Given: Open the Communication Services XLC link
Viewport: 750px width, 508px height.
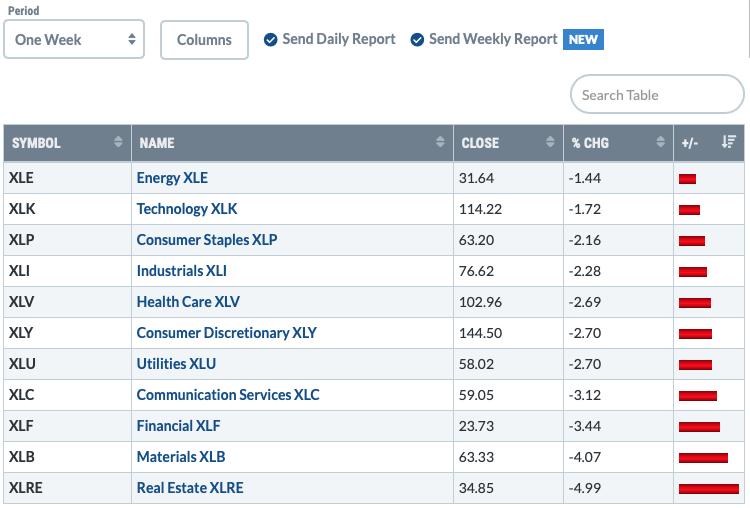Looking at the screenshot, I should coord(228,395).
